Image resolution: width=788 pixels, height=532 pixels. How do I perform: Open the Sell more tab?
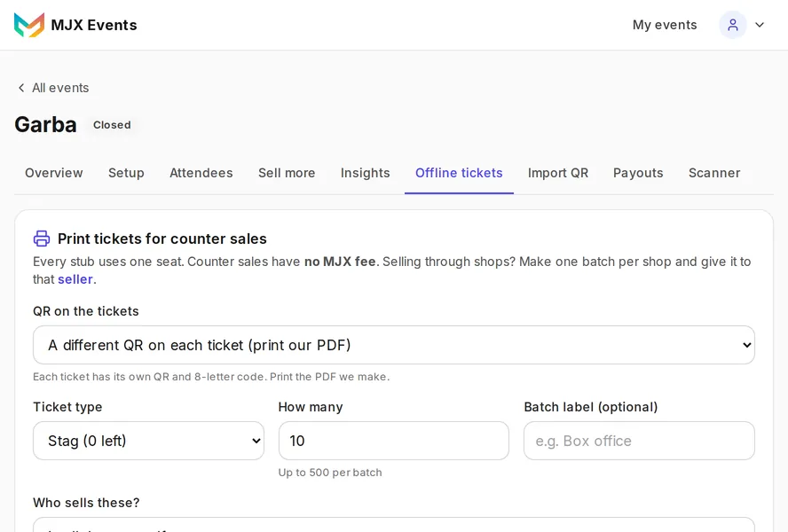(x=287, y=173)
